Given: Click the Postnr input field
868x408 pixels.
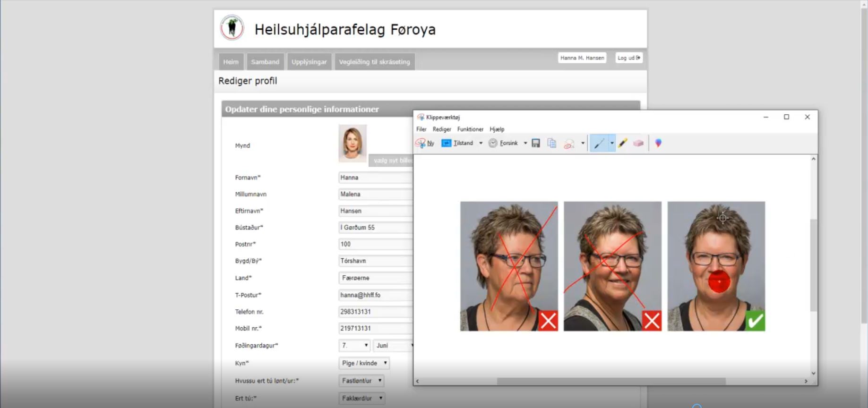Looking at the screenshot, I should (376, 244).
